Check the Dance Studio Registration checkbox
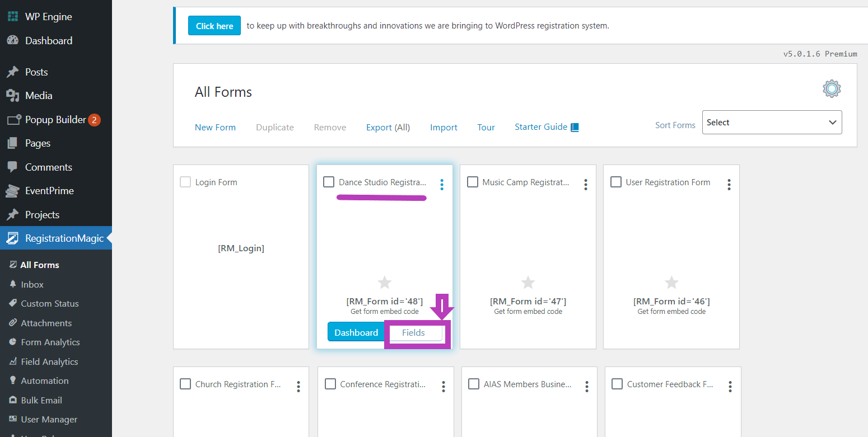Image resolution: width=868 pixels, height=437 pixels. pyautogui.click(x=329, y=182)
